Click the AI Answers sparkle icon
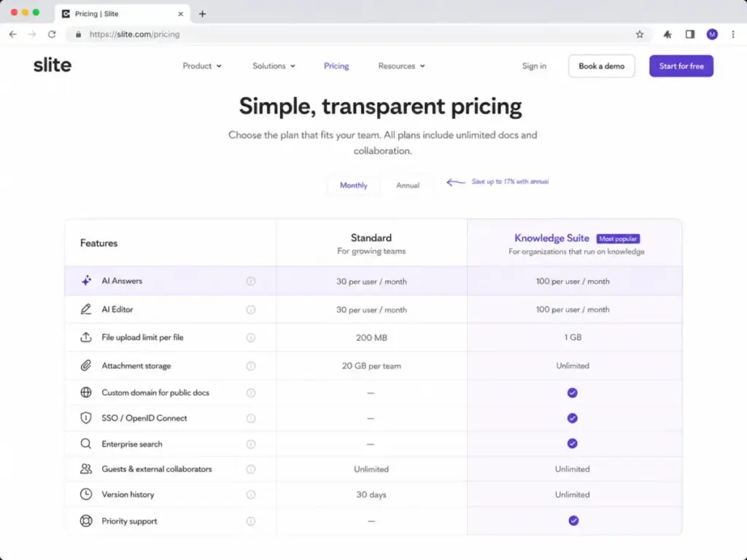The height and width of the screenshot is (560, 747). tap(86, 281)
